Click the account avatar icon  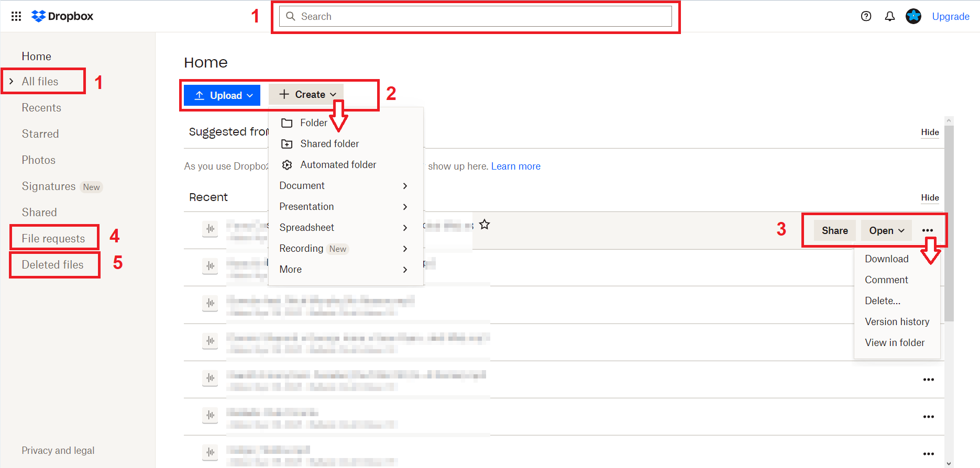913,16
